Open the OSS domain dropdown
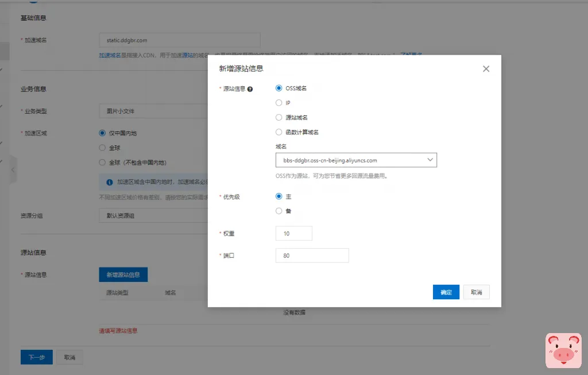This screenshot has height=375, width=588. coord(356,160)
